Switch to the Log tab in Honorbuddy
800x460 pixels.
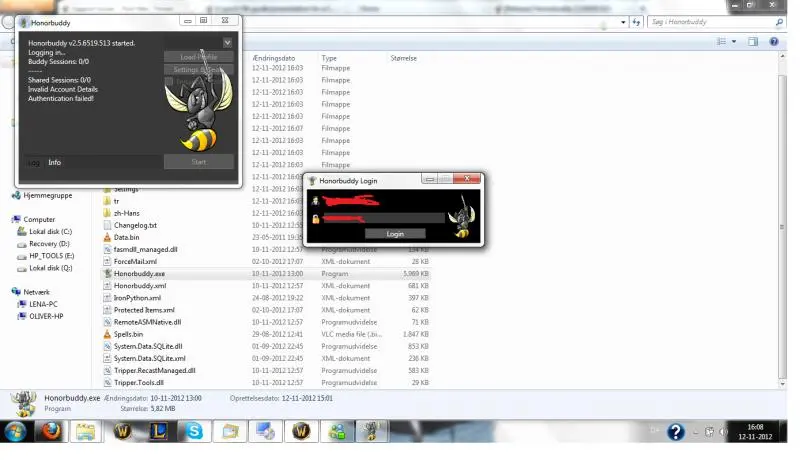click(x=34, y=162)
